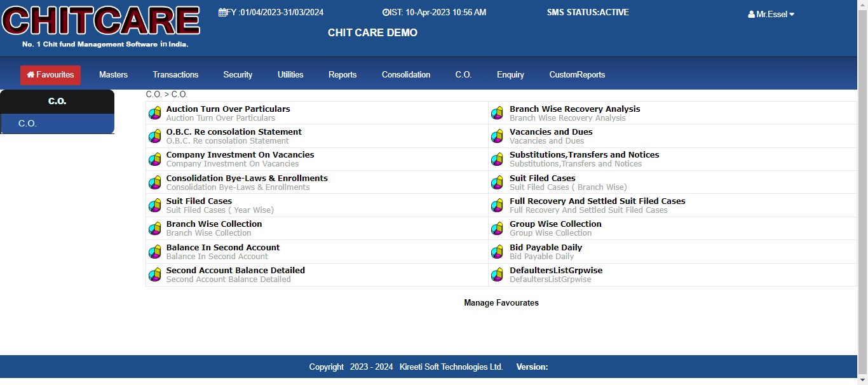The width and height of the screenshot is (868, 385).
Task: Click the vertical scrollbar on the right
Action: pyautogui.click(x=862, y=191)
